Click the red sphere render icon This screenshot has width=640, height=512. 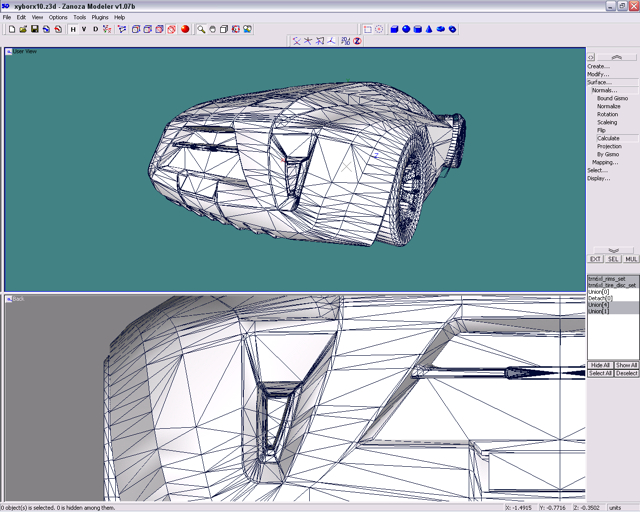(x=185, y=29)
